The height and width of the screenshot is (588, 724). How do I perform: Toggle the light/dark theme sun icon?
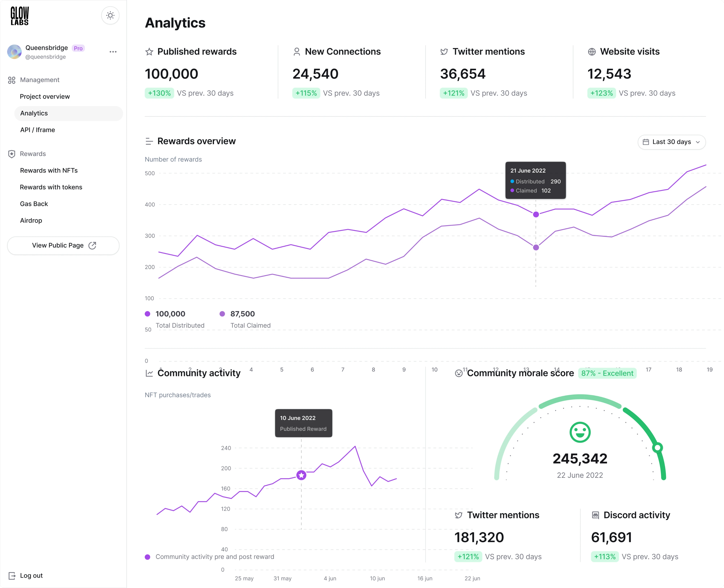pyautogui.click(x=110, y=15)
